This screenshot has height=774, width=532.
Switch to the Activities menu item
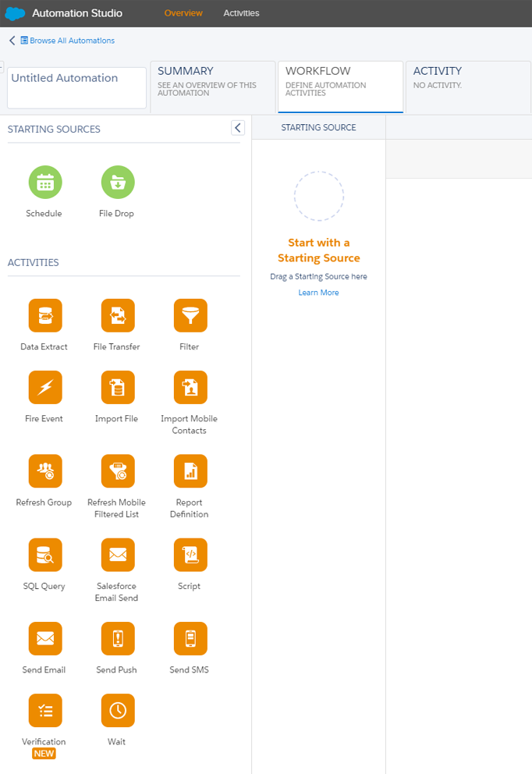[240, 12]
